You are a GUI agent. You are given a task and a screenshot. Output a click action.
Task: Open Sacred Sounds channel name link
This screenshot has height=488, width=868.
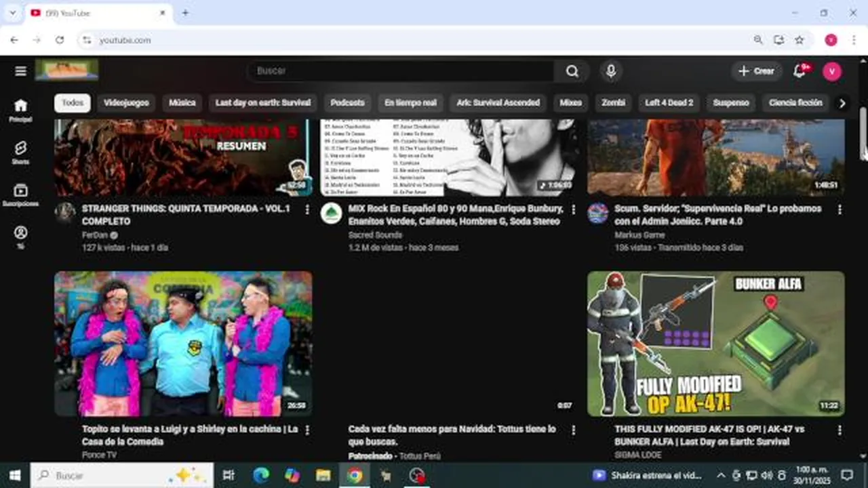(x=375, y=235)
